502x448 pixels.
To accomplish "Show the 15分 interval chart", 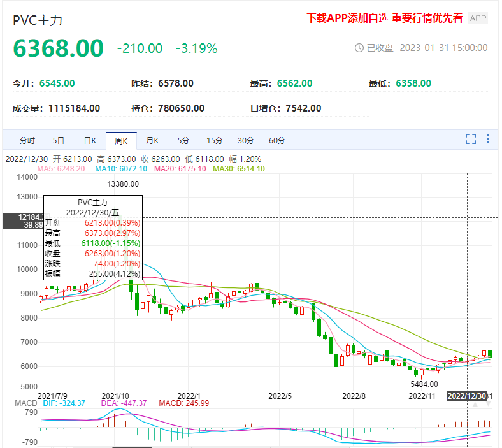I will pyautogui.click(x=215, y=141).
